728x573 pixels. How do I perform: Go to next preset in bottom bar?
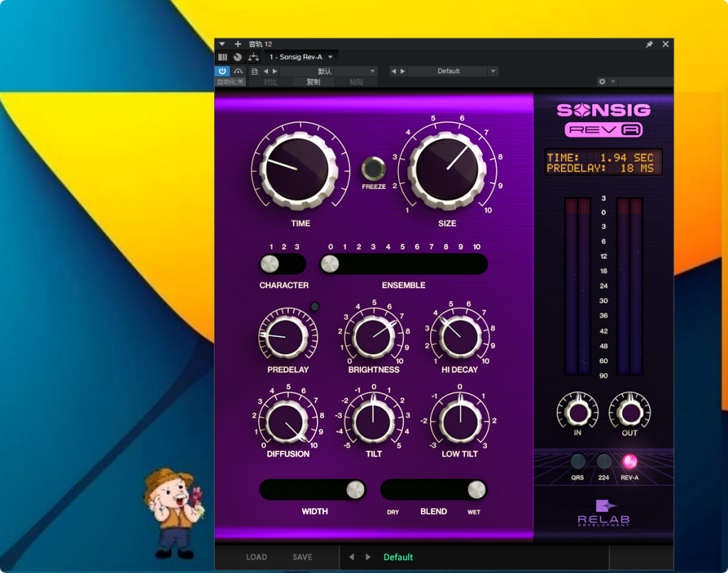coord(368,557)
